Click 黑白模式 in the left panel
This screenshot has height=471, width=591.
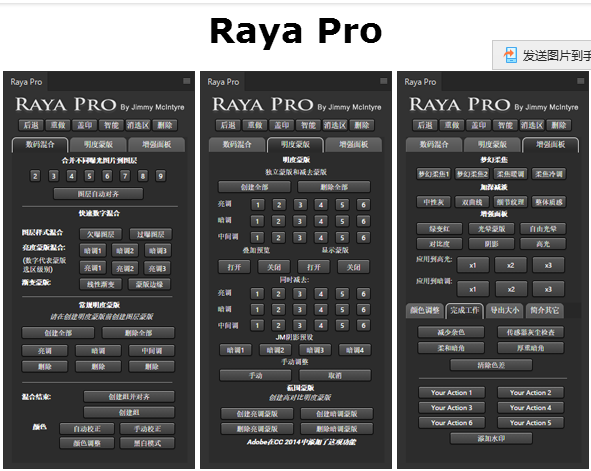pyautogui.click(x=147, y=443)
